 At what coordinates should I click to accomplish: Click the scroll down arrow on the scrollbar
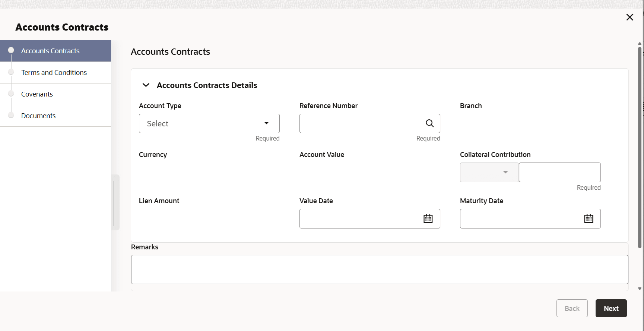[640, 289]
